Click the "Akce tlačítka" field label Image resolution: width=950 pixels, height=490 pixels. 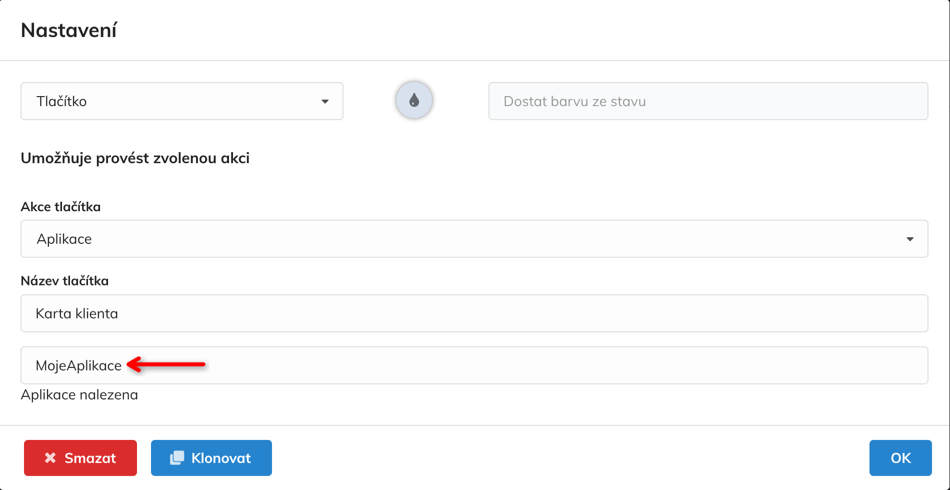point(61,207)
